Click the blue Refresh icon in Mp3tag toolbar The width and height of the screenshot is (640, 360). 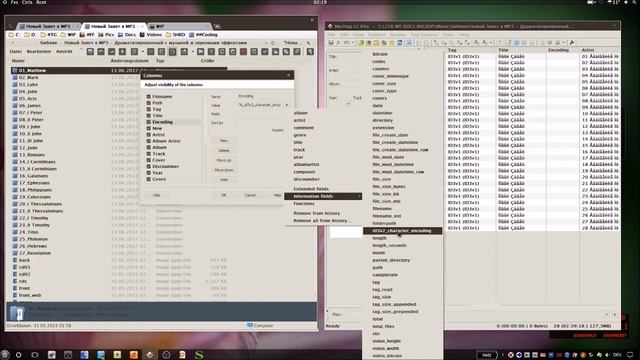(x=400, y=43)
